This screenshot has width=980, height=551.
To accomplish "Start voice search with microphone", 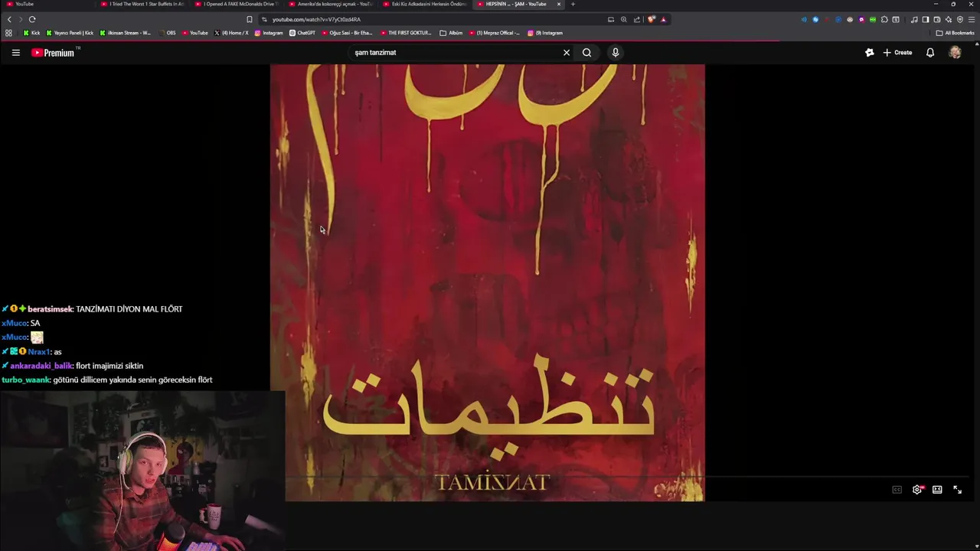I will 615,53.
